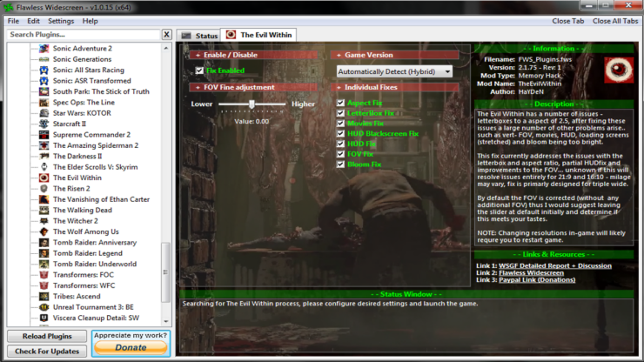Choose the Tomb Raider: Legend plugin icon

pyautogui.click(x=44, y=253)
